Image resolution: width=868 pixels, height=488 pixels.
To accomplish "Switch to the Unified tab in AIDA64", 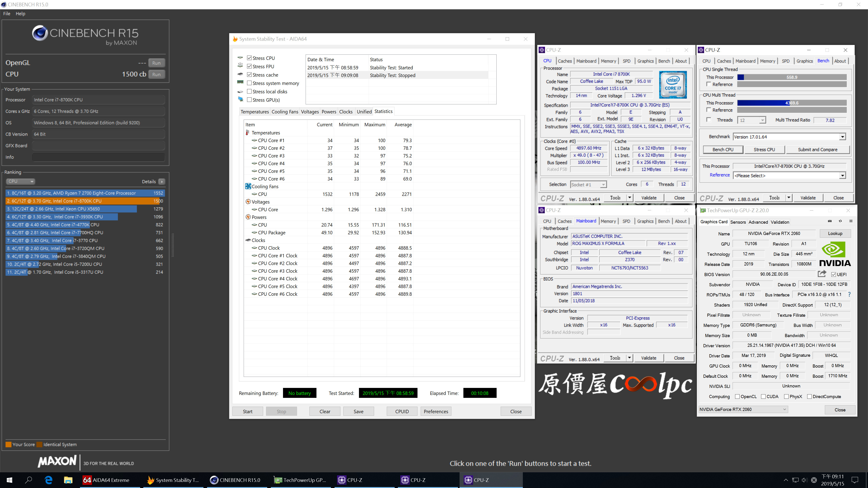I will [364, 112].
